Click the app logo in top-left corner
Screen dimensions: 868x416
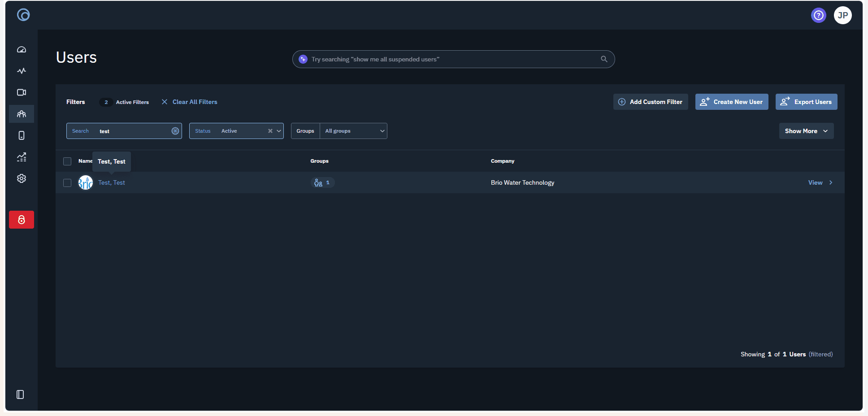(x=23, y=15)
